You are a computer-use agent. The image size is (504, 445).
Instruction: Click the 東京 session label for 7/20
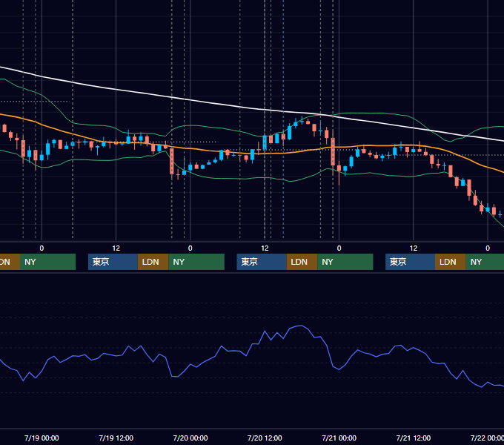coord(262,262)
